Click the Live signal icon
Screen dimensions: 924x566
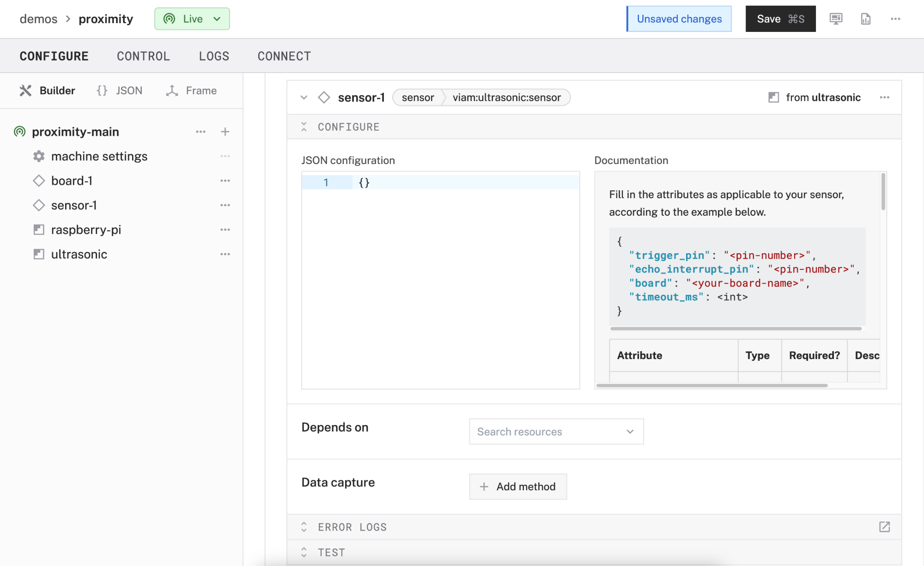(170, 19)
